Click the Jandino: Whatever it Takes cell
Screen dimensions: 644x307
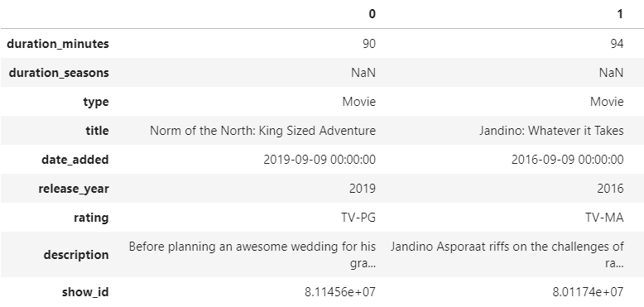pos(551,131)
